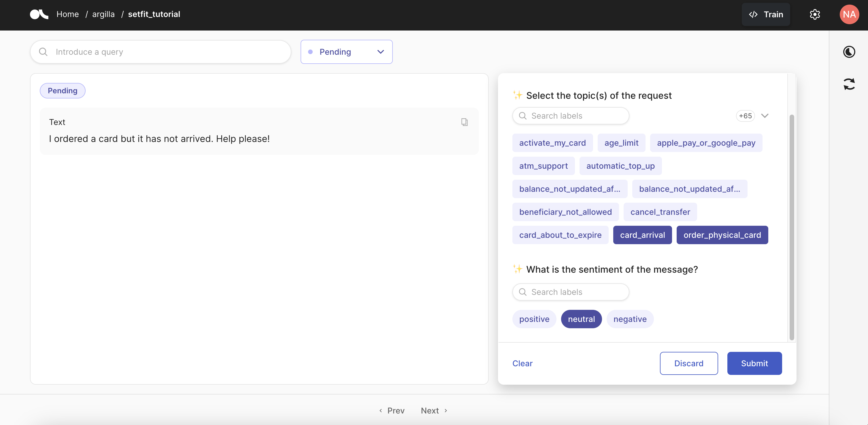
Task: Open the progress metrics sidebar icon
Action: tap(849, 52)
